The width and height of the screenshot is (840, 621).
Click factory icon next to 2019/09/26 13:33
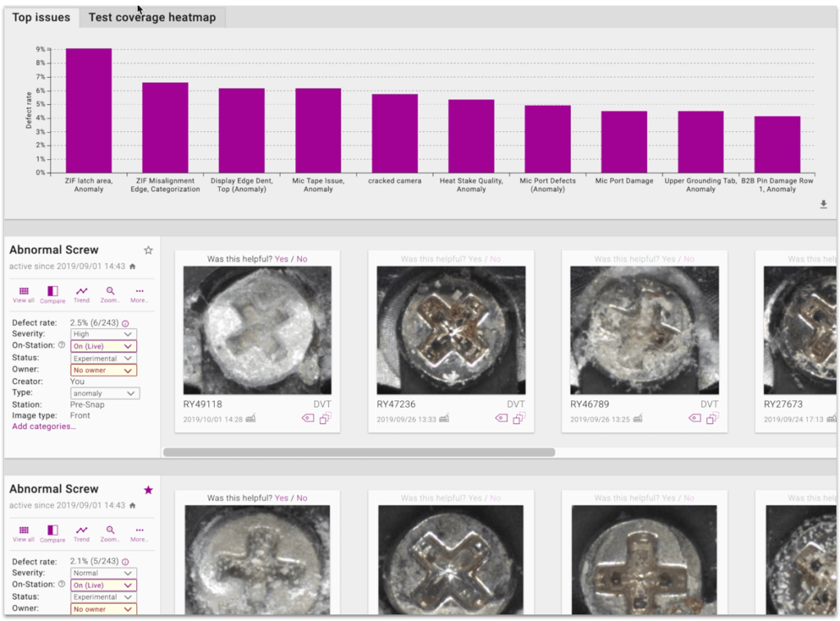(444, 418)
